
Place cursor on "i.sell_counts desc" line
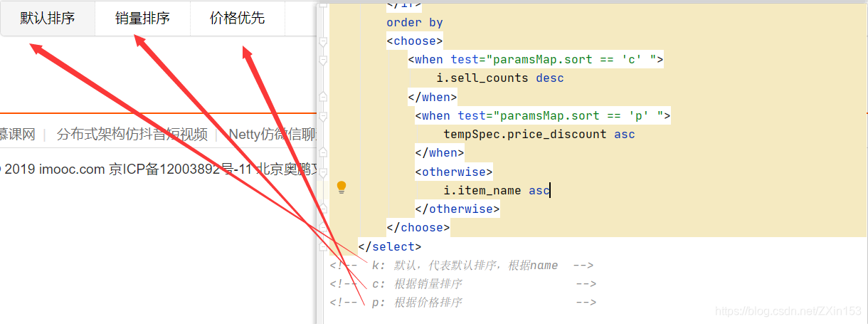point(500,78)
